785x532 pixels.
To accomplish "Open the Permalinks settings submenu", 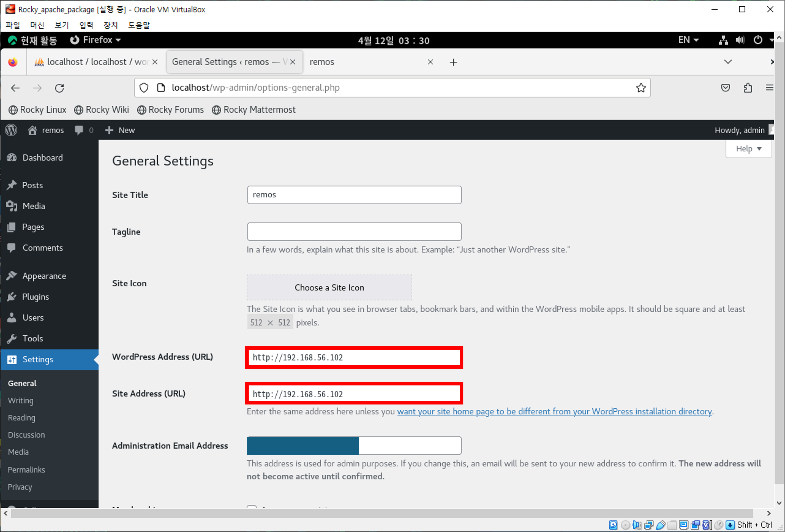I will point(26,470).
